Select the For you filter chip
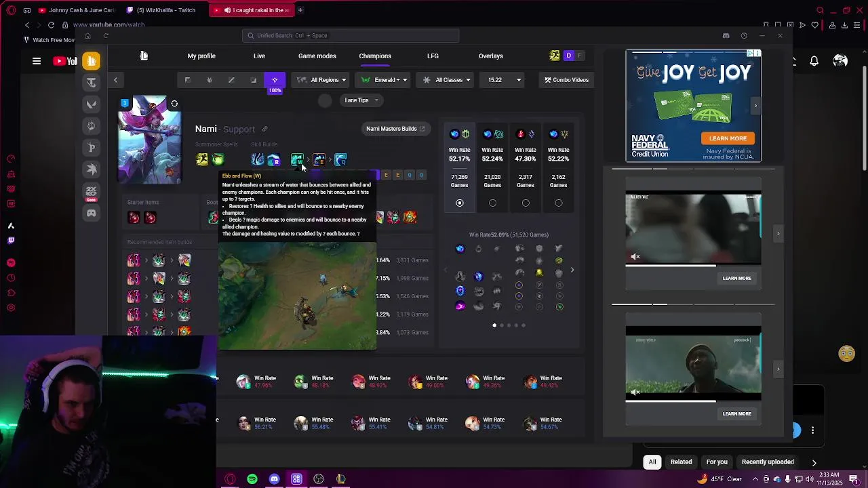This screenshot has width=868, height=488. [x=717, y=462]
